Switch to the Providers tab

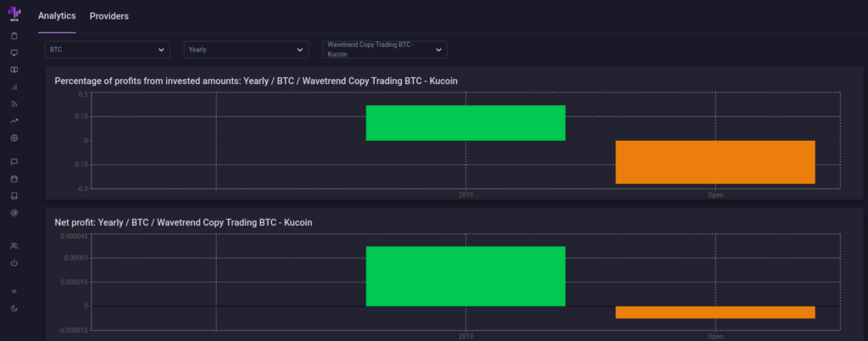coord(109,16)
